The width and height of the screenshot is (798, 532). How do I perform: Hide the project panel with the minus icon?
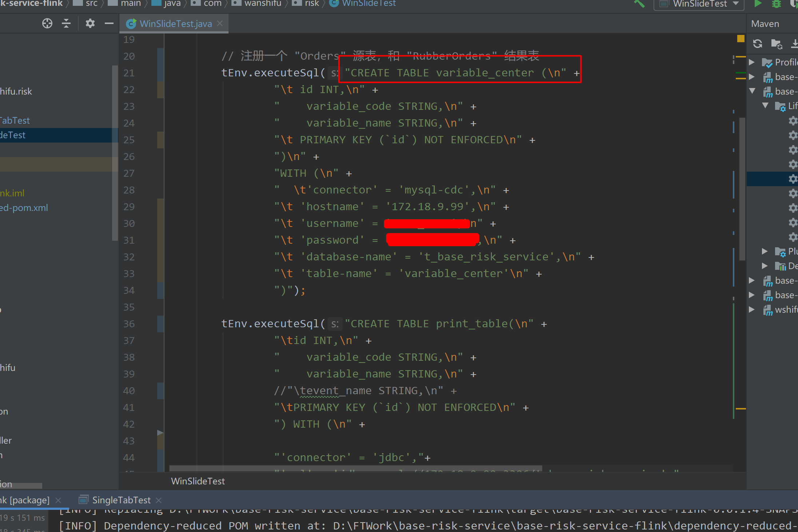[x=109, y=24]
